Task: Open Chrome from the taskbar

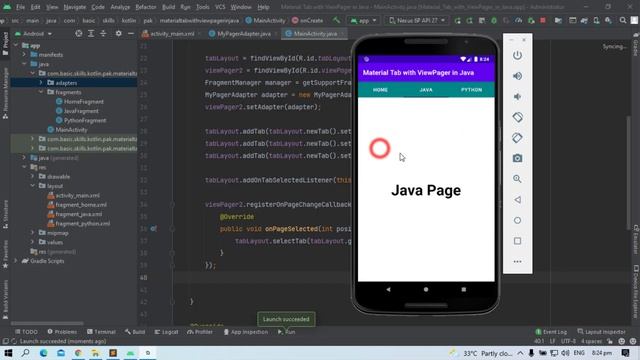Action: (78, 353)
